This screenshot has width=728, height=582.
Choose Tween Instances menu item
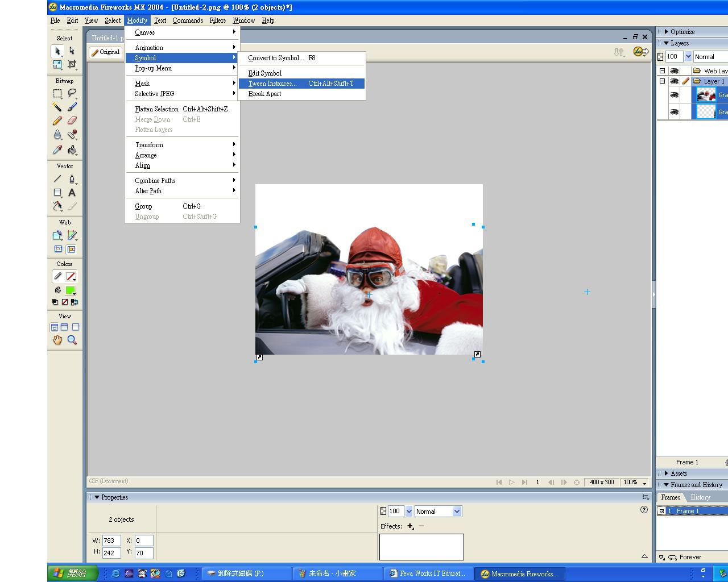click(301, 84)
